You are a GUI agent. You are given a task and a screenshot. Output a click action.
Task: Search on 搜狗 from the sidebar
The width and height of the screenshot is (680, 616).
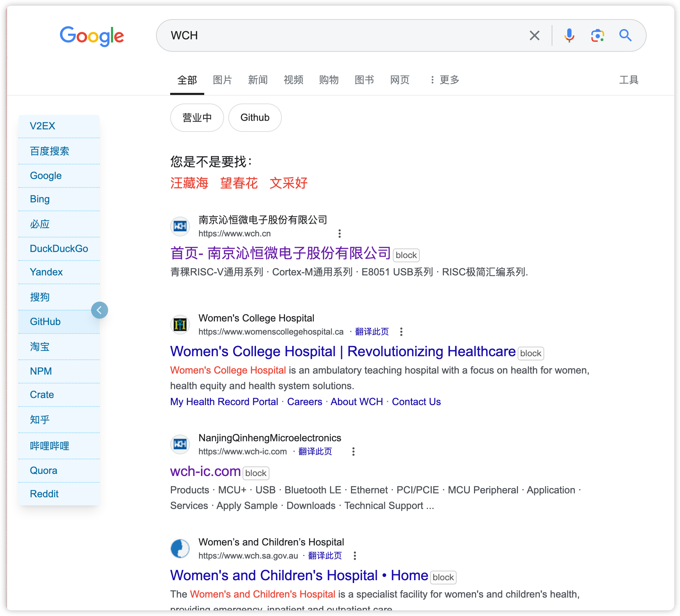[x=59, y=297]
